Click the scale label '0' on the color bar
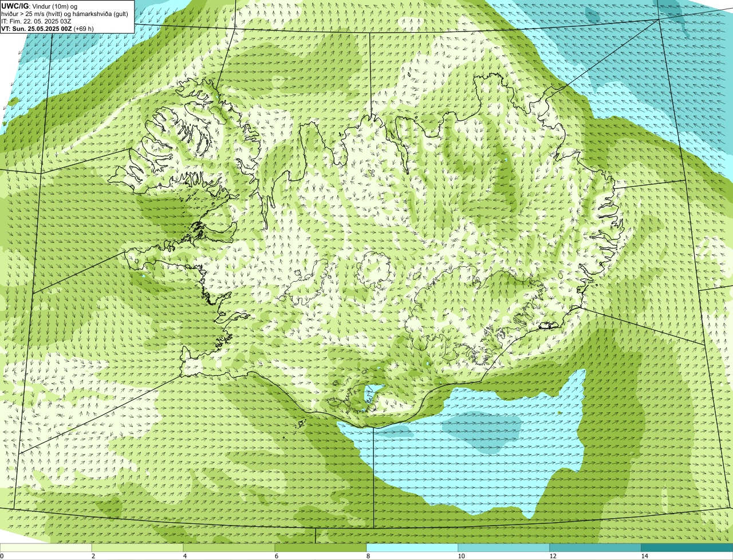Viewport: 733px width, 560px height. (2, 556)
